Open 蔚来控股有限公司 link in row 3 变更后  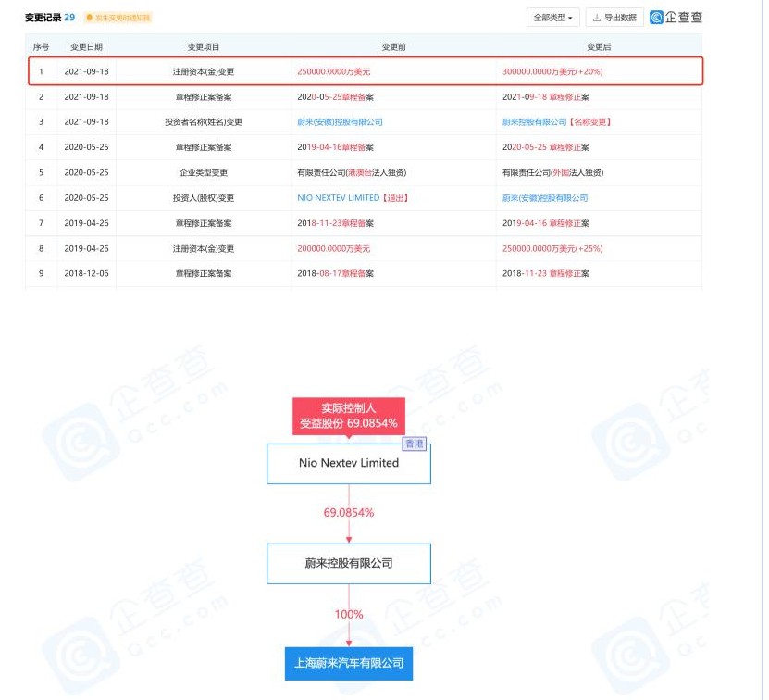[x=534, y=121]
